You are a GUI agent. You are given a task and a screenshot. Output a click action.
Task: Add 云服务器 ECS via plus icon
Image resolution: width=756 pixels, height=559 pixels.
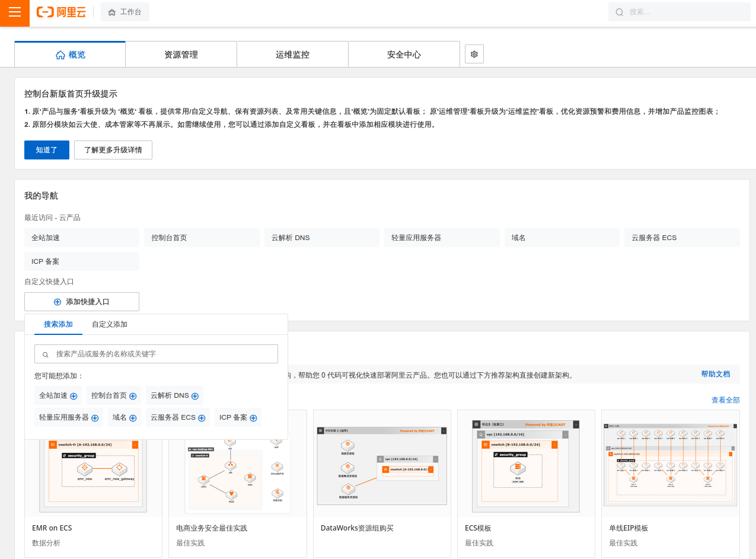coord(202,418)
